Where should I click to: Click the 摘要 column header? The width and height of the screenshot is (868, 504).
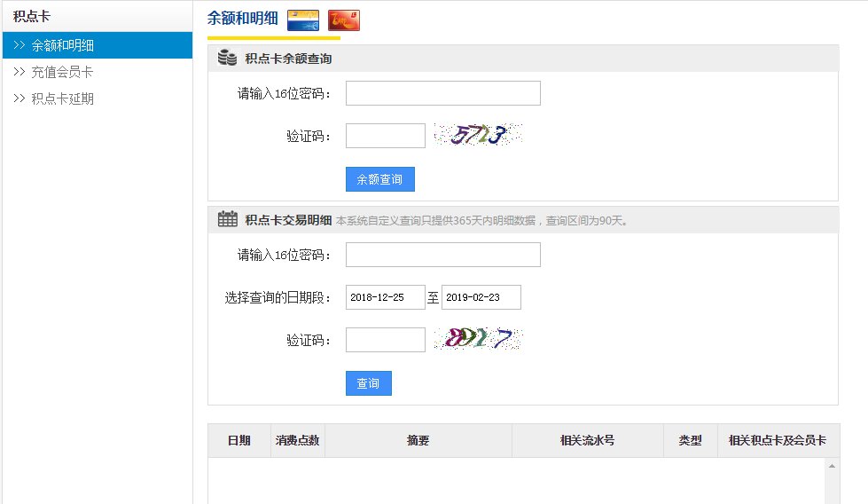coord(418,440)
